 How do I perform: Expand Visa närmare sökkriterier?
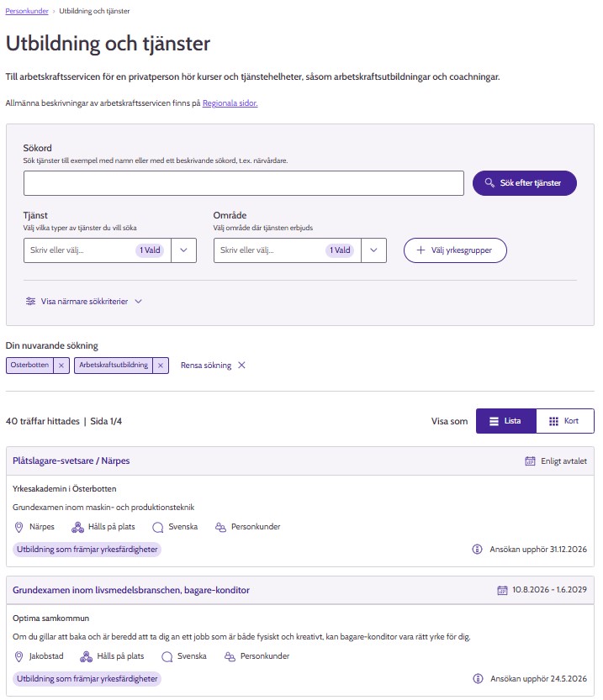click(x=84, y=301)
